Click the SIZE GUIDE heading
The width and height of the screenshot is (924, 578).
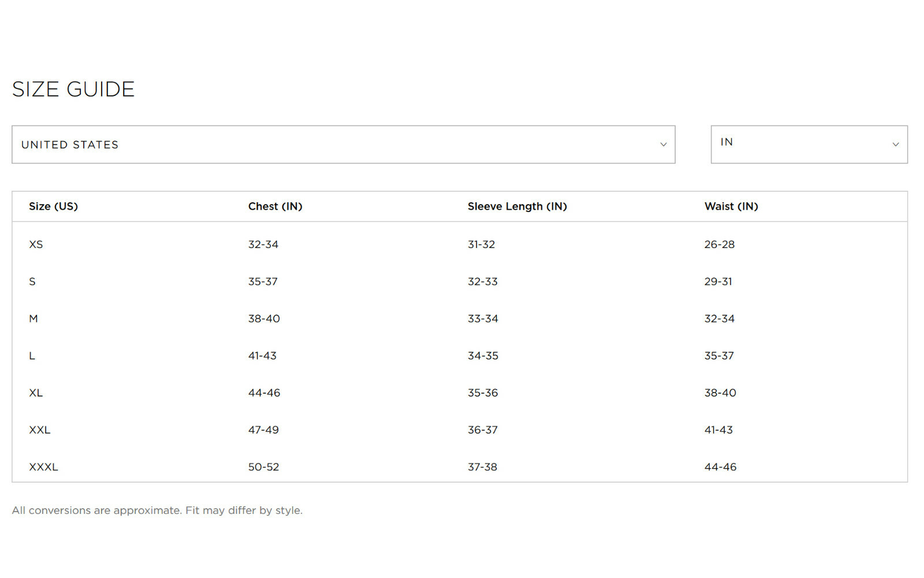[x=73, y=89]
